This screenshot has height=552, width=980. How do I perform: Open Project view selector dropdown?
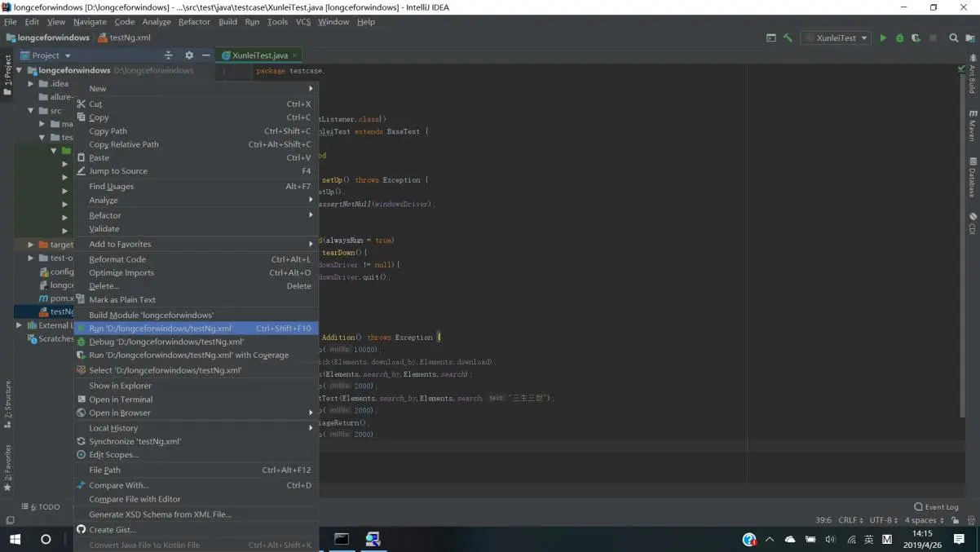[x=46, y=55]
